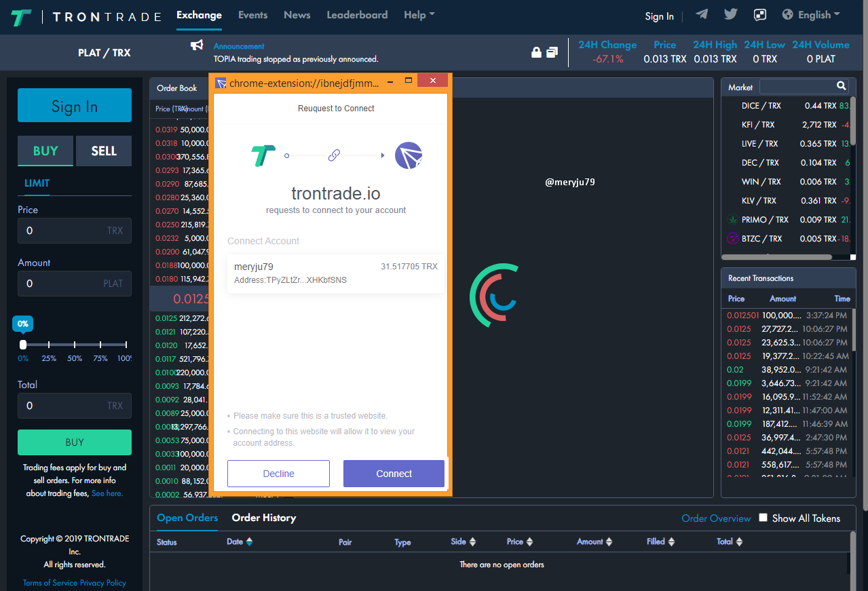The height and width of the screenshot is (591, 868).
Task: Click the PLAT / TRX pair title
Action: pos(105,53)
